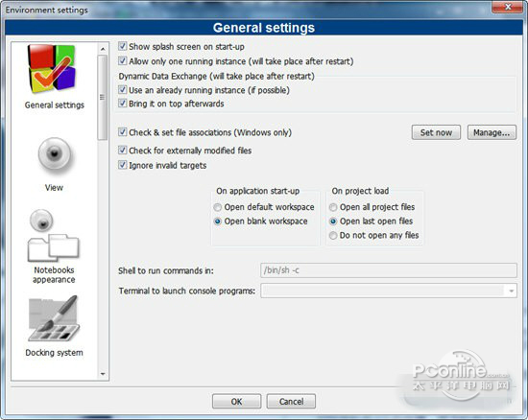Toggle Show splash screen on start-up
The height and width of the screenshot is (420, 528).
(x=123, y=46)
